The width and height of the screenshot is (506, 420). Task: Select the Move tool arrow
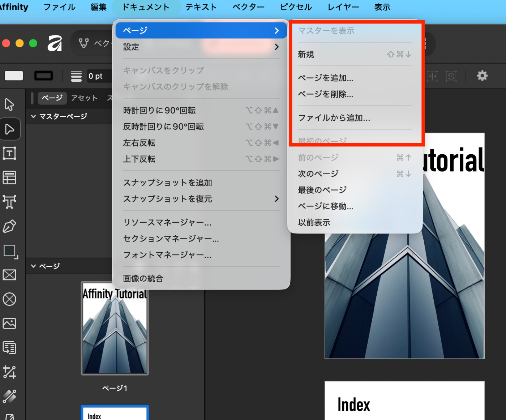click(9, 104)
